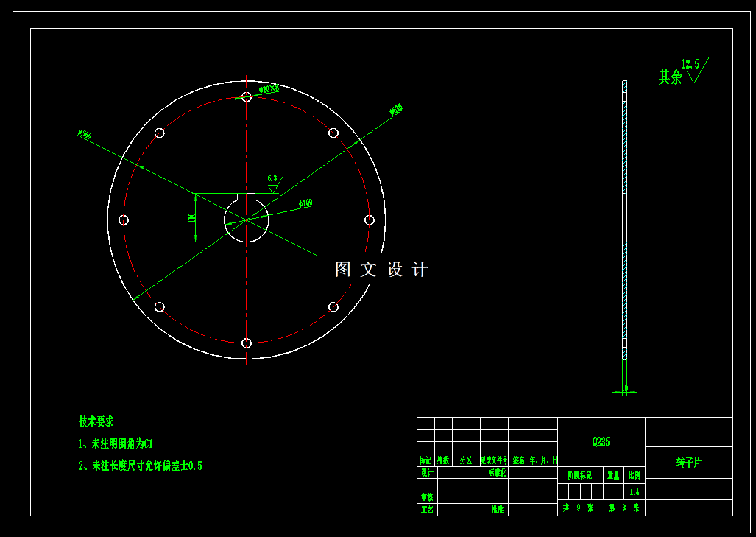
Task: Pick the φ100 bore dimension label
Action: coord(305,203)
